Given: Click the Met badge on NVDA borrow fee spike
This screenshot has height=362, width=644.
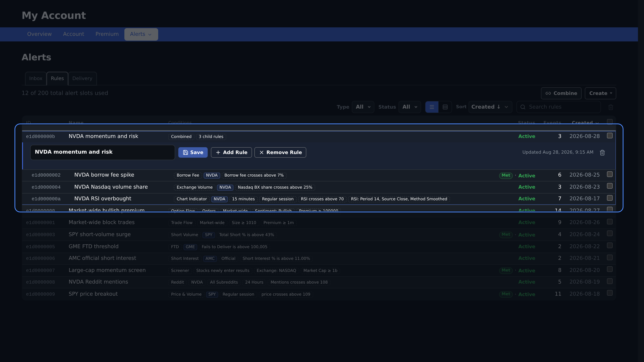Looking at the screenshot, I should tap(506, 175).
